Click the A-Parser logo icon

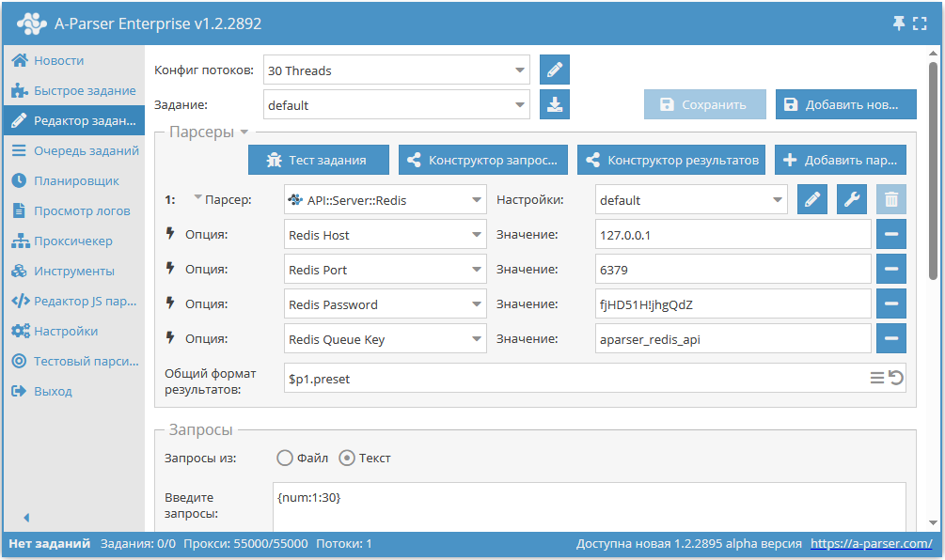pos(32,24)
